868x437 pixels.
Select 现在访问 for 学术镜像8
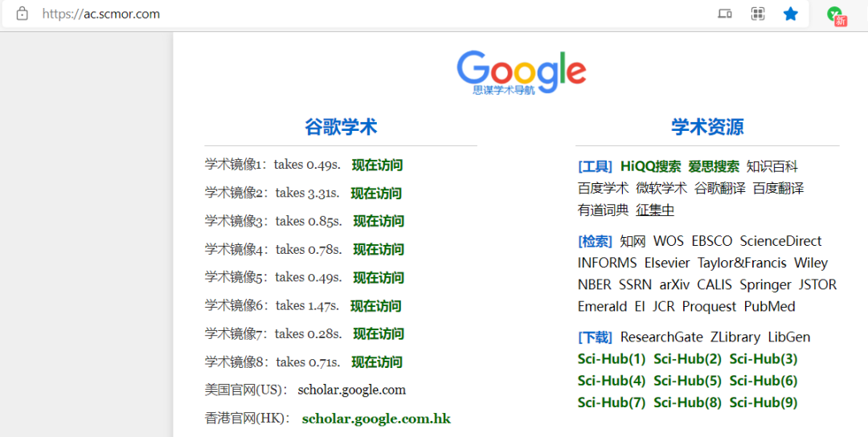click(x=376, y=362)
